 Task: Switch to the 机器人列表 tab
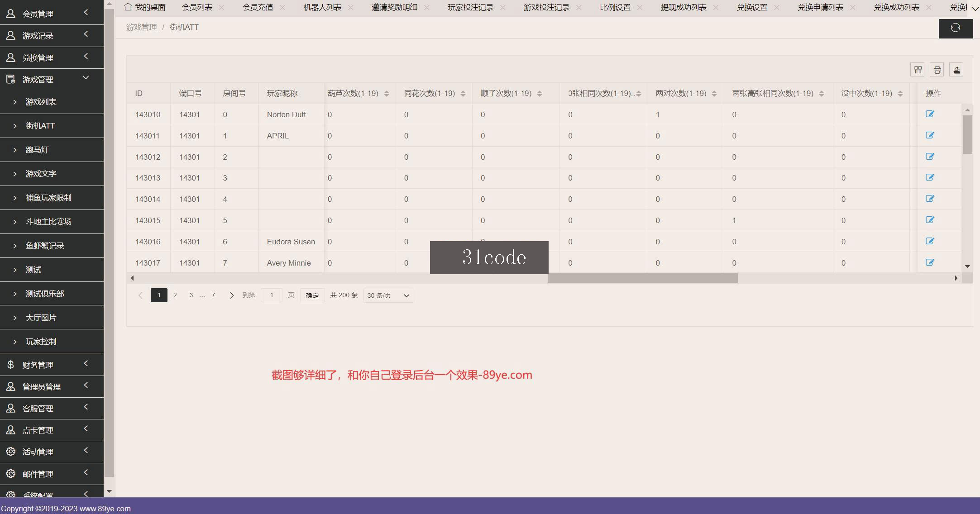(322, 7)
